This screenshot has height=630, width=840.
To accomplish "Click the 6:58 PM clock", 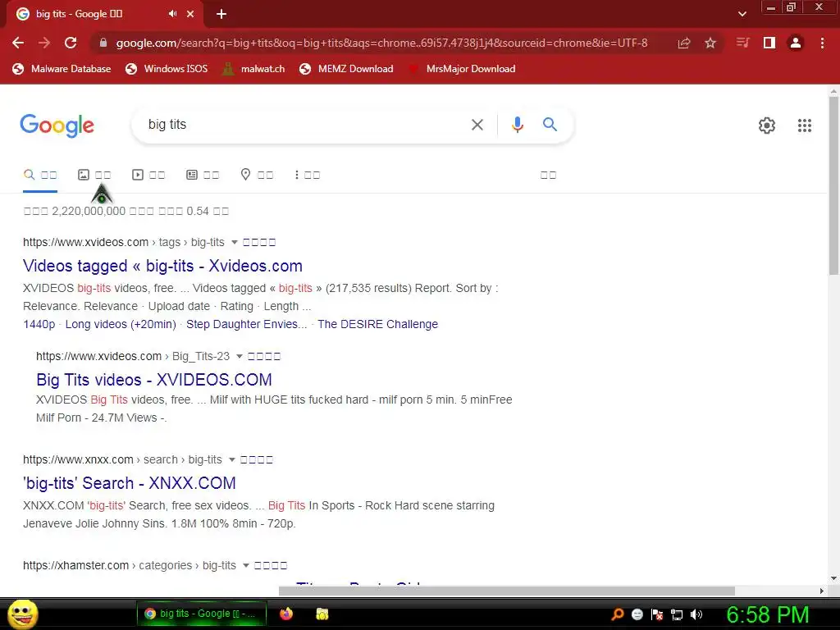I will tap(768, 614).
